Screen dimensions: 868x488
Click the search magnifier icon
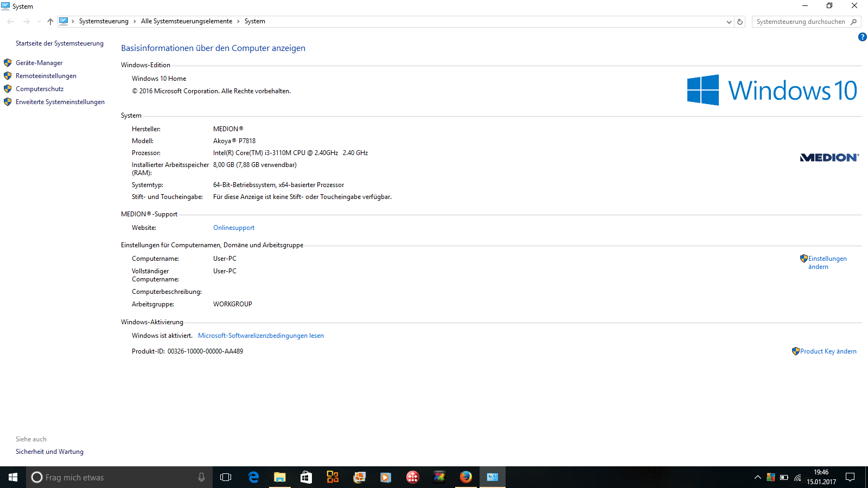[x=854, y=22]
